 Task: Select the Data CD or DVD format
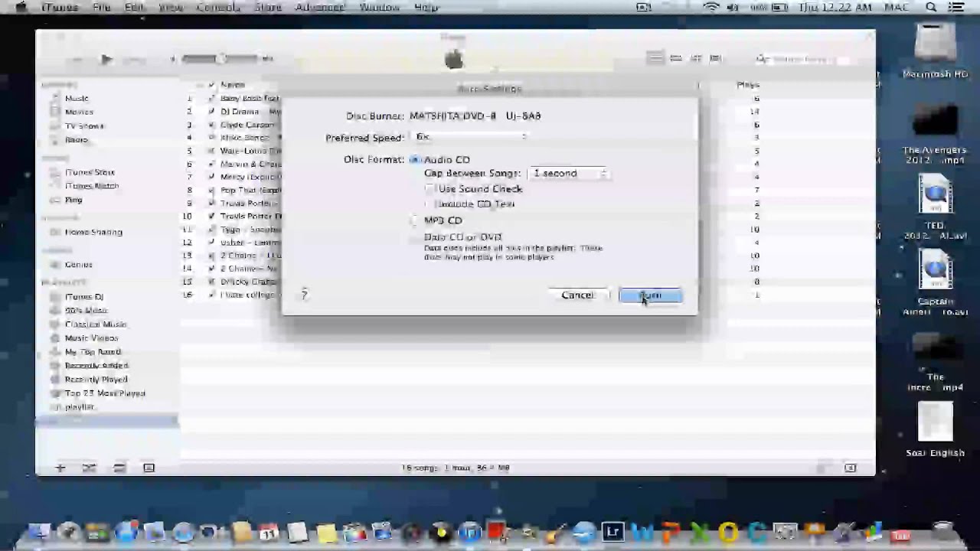[415, 237]
